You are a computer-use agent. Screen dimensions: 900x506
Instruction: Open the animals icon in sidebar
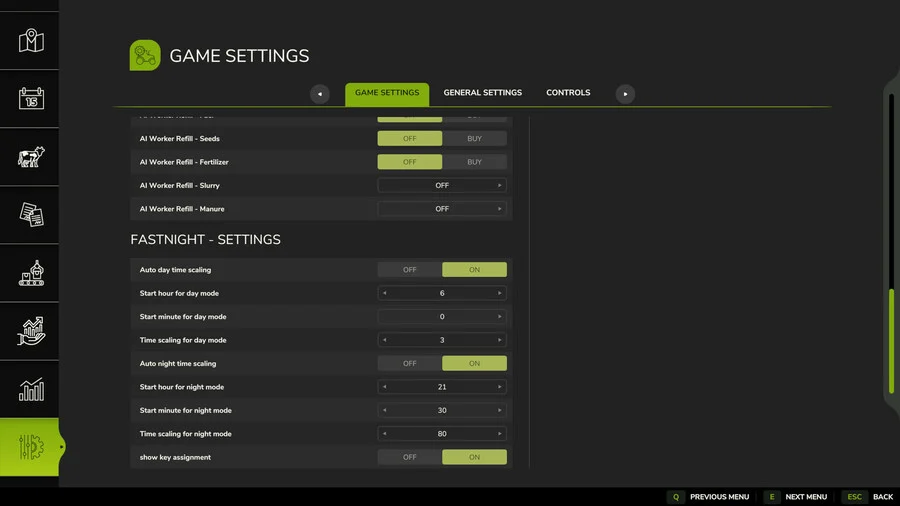point(32,157)
